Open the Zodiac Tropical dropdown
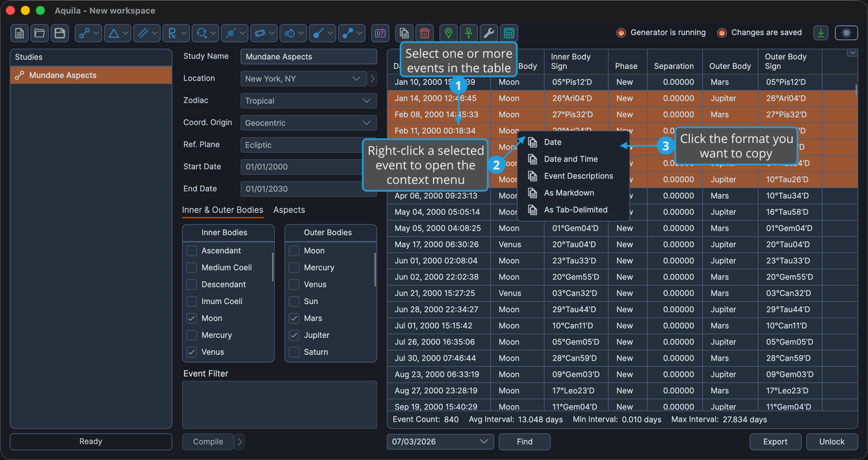This screenshot has height=460, width=868. [x=309, y=101]
